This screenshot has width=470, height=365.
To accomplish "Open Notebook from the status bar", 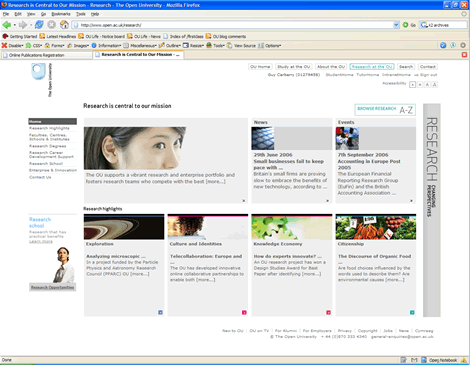I will [439, 360].
